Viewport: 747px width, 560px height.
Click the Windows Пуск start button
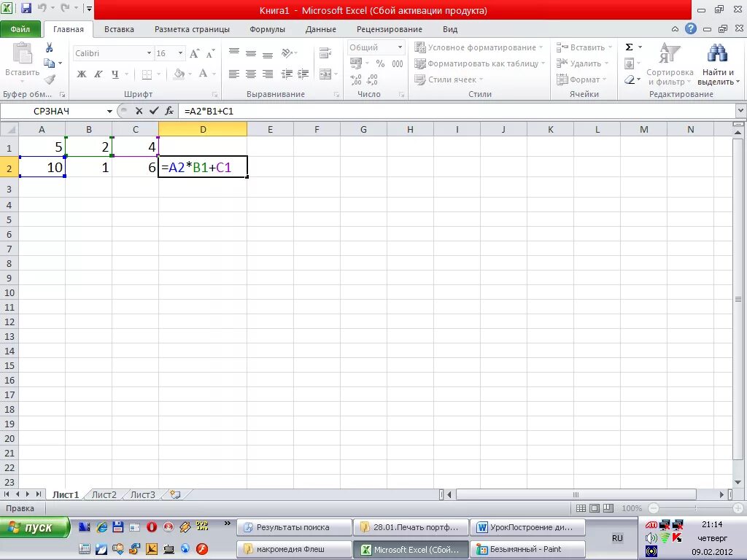click(x=35, y=528)
